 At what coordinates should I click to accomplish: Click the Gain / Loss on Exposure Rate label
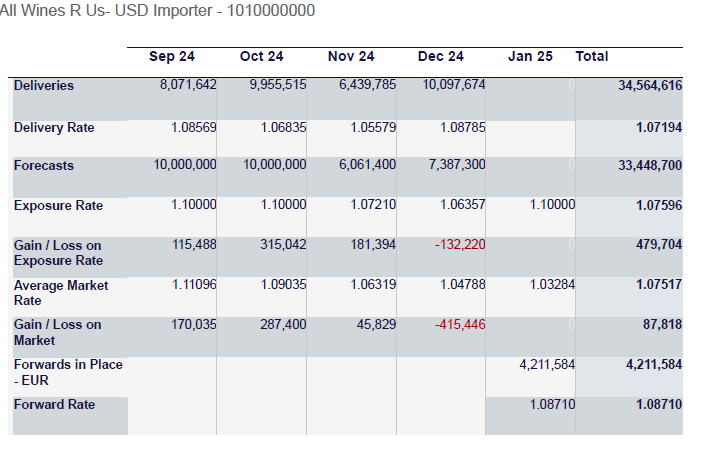click(x=58, y=253)
